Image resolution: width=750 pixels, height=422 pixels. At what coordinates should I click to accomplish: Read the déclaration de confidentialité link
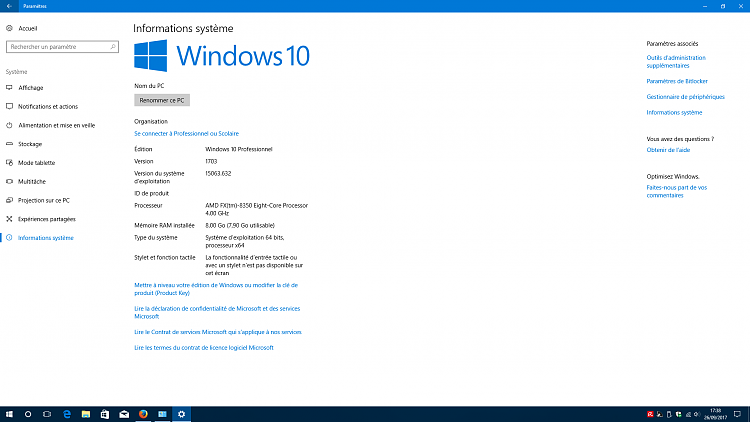pos(217,312)
